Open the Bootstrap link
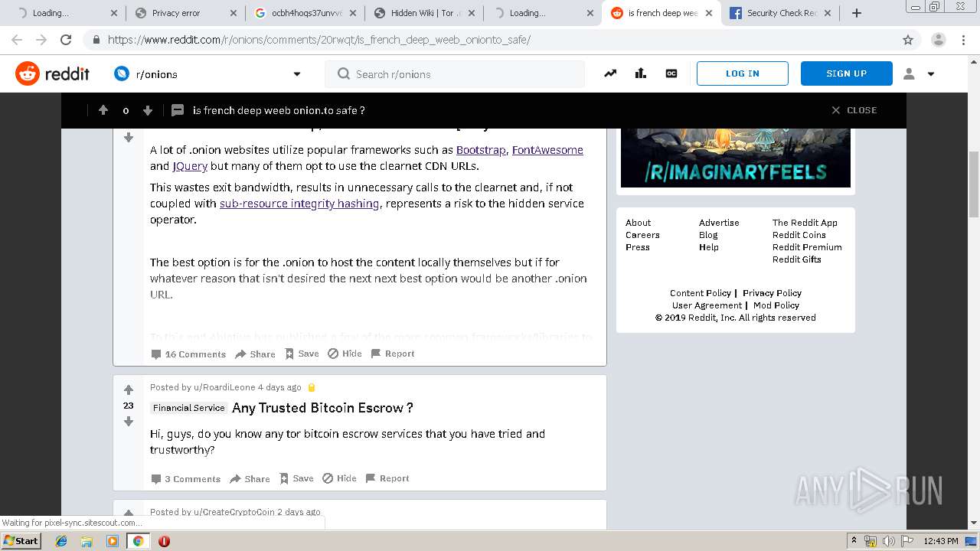The image size is (980, 551). point(481,150)
